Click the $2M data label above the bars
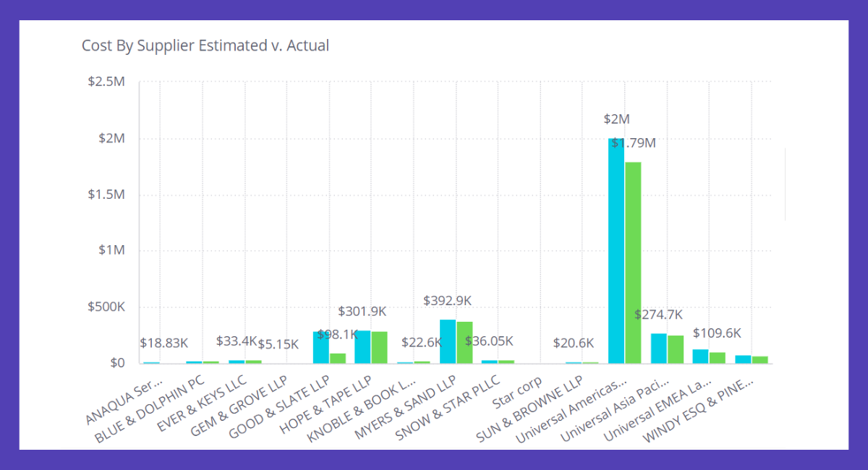 point(616,119)
